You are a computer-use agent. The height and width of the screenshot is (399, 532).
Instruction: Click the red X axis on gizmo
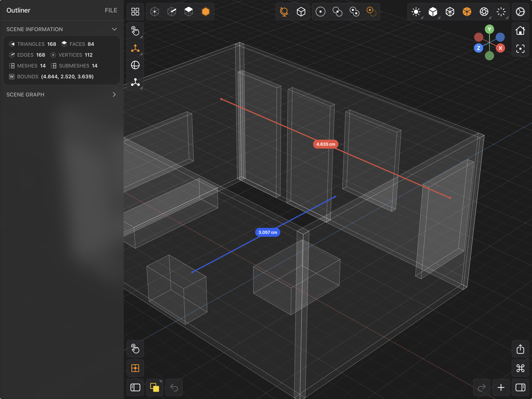500,48
